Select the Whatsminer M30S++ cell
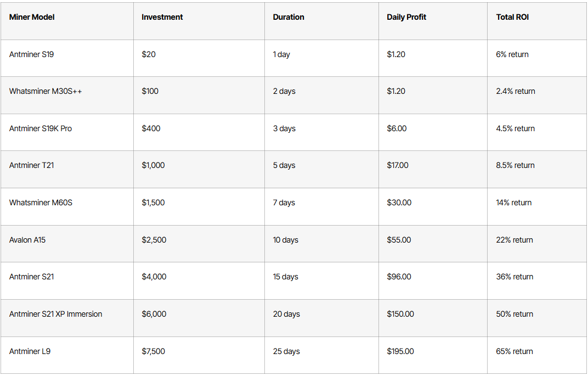This screenshot has width=588, height=376. click(46, 91)
